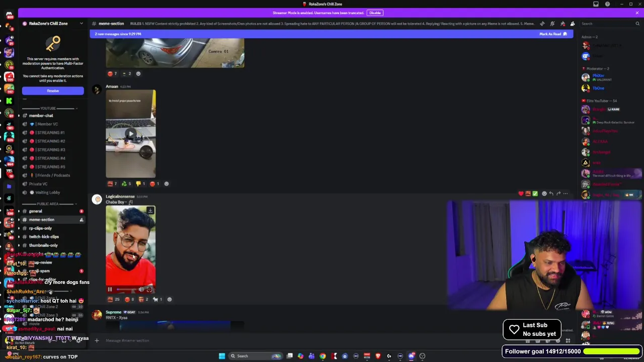644x362 pixels.
Task: Open Microsoft Teams icon on taskbar
Action: pos(311,356)
